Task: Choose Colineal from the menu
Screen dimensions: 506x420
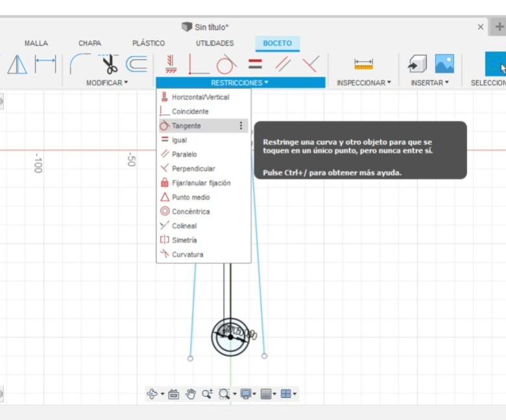Action: click(204, 226)
